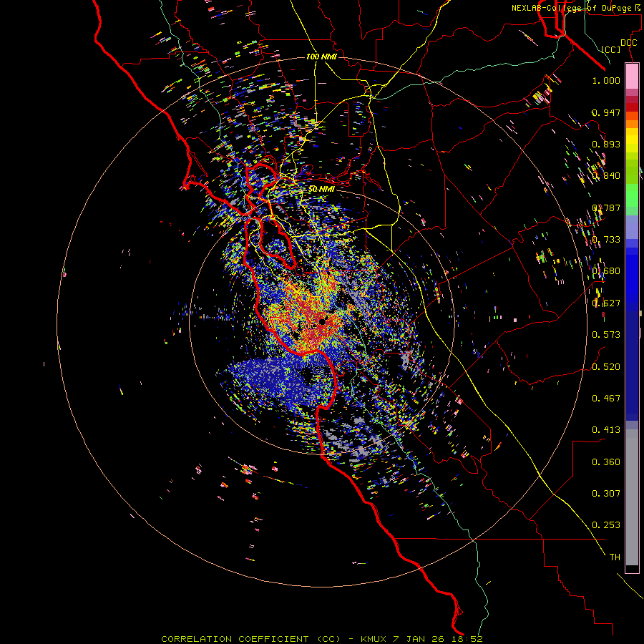Pick the dark red color bar segment
This screenshot has height=644, width=644.
632,107
